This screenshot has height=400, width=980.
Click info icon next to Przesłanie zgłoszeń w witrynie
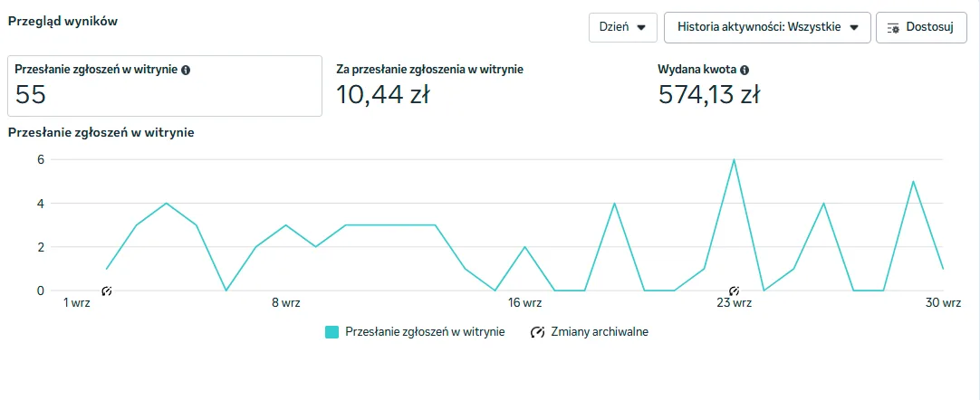click(186, 70)
